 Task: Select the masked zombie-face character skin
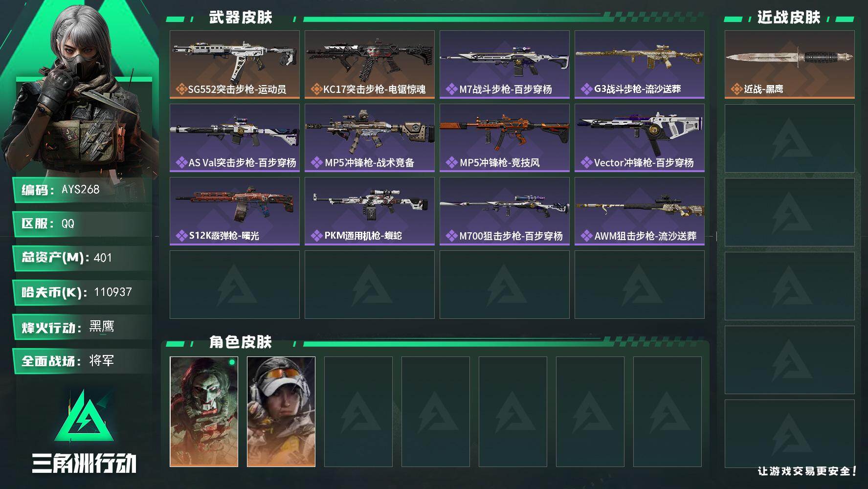[204, 412]
